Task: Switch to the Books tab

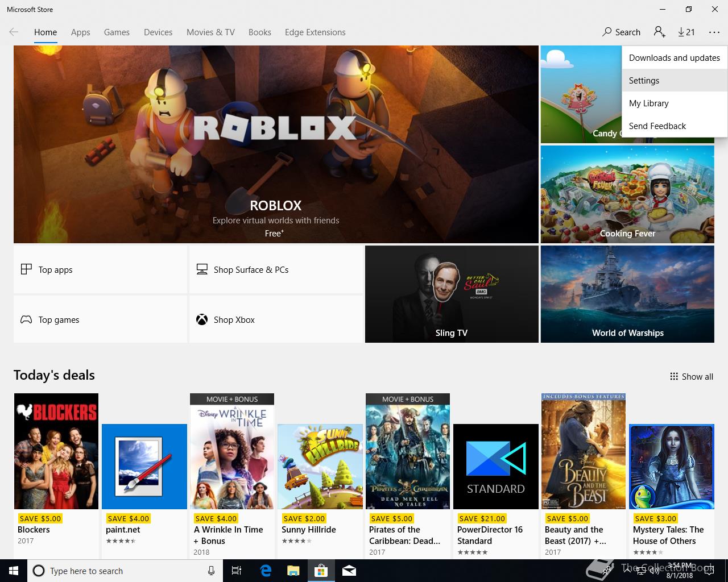Action: (260, 32)
